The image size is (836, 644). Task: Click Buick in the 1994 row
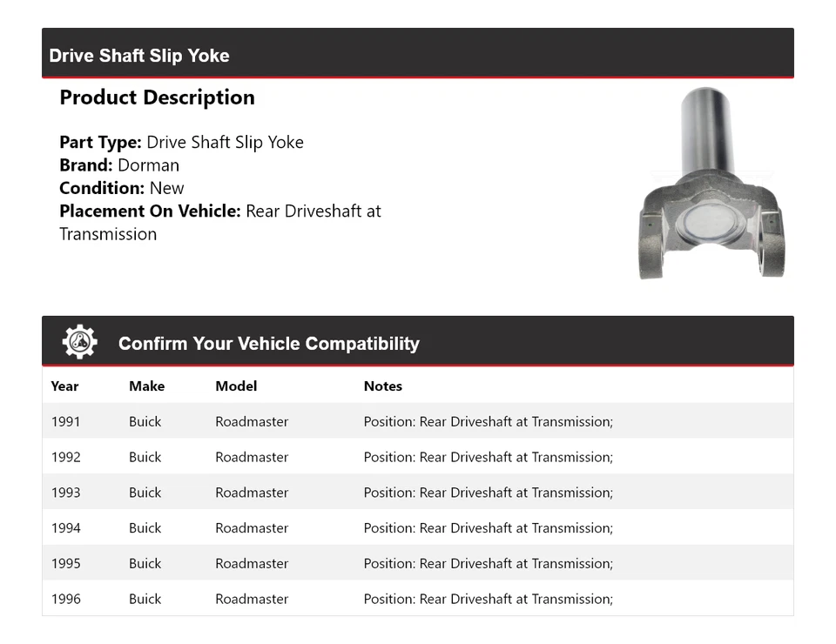point(145,528)
